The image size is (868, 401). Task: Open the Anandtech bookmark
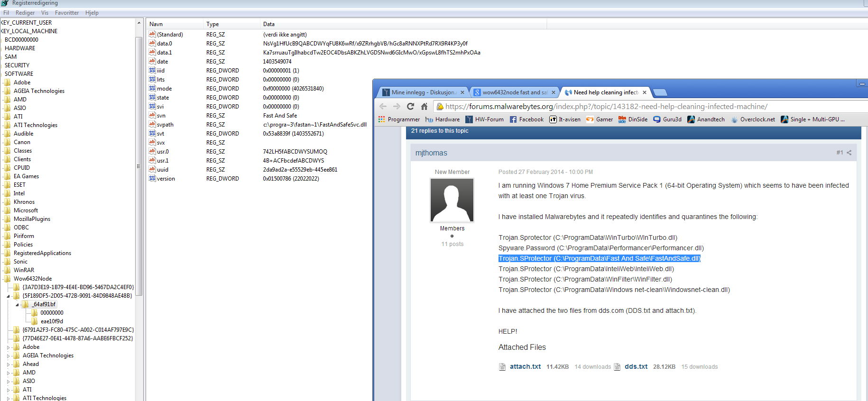pyautogui.click(x=706, y=119)
